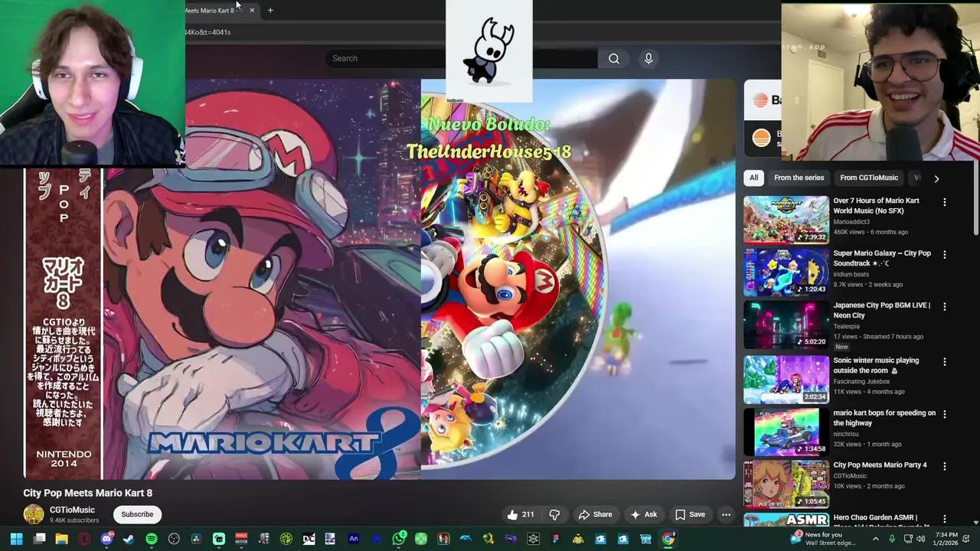This screenshot has width=980, height=551.
Task: Open options for mario kart bops video
Action: tap(944, 414)
